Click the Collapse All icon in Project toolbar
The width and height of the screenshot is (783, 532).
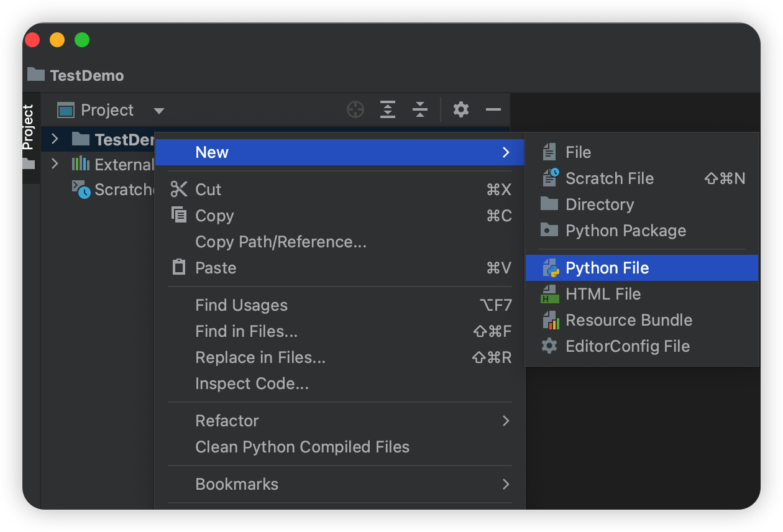[420, 110]
